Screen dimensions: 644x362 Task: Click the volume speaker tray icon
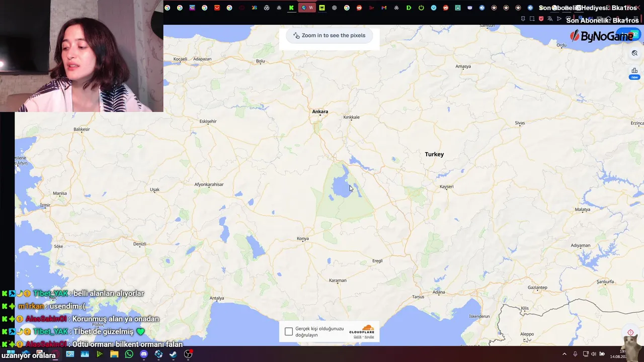[x=593, y=354]
